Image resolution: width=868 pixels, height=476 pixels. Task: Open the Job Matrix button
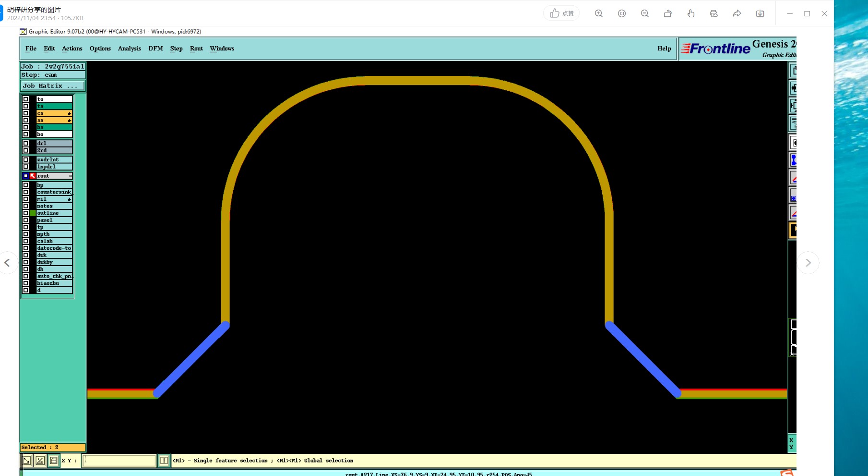(x=52, y=86)
